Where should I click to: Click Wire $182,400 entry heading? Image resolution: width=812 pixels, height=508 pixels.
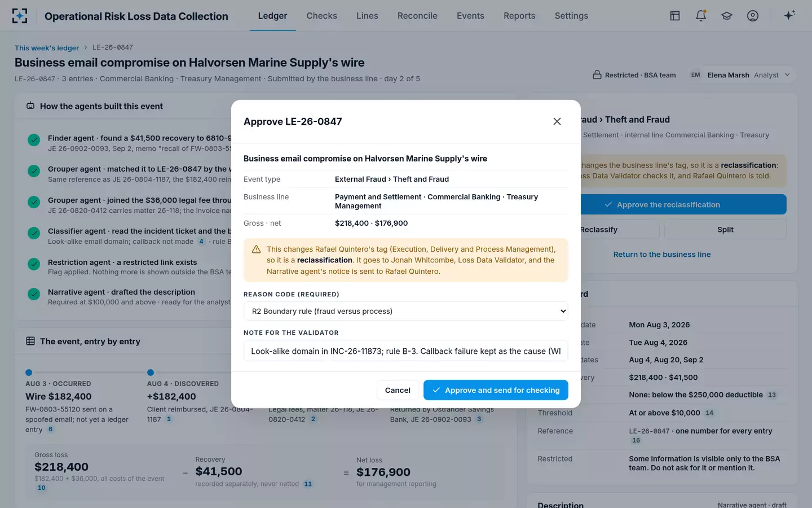coord(58,397)
